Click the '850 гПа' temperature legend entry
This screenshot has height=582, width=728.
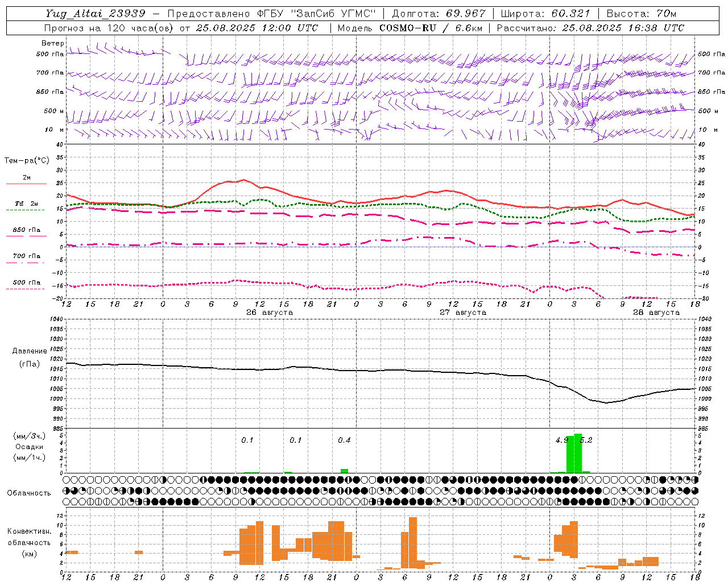coord(26,230)
